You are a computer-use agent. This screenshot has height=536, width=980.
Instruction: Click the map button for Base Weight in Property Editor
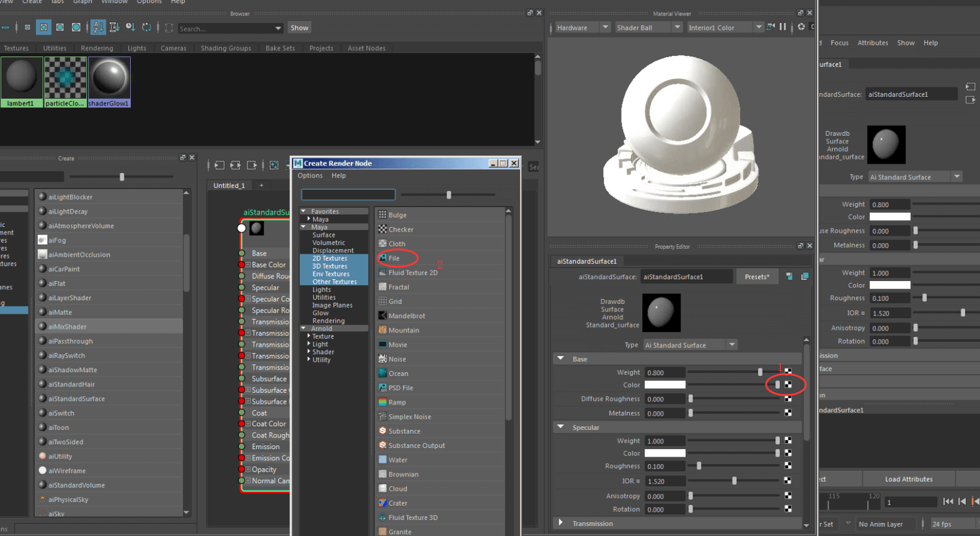[788, 372]
